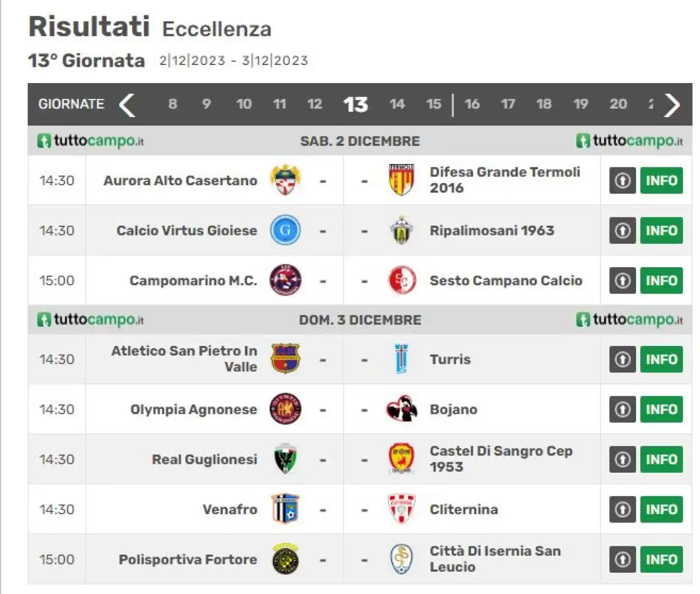
Task: Click the Castel Di Sangro Cep crest
Action: [401, 459]
